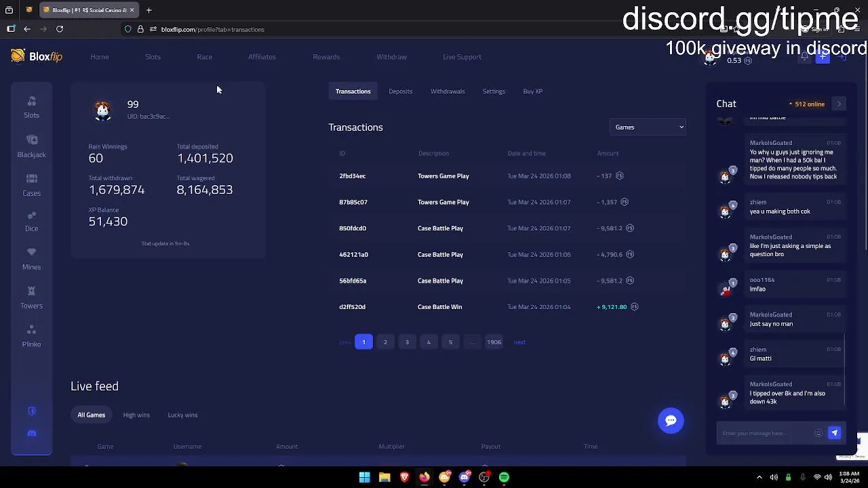Open emoji picker in chat input
This screenshot has height=488, width=868.
tap(818, 433)
